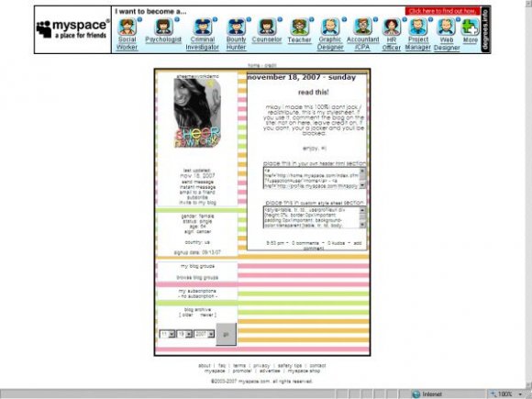Screen dimensions: 532x399
Task: Pick the Teacher avatar icon
Action: (300, 27)
